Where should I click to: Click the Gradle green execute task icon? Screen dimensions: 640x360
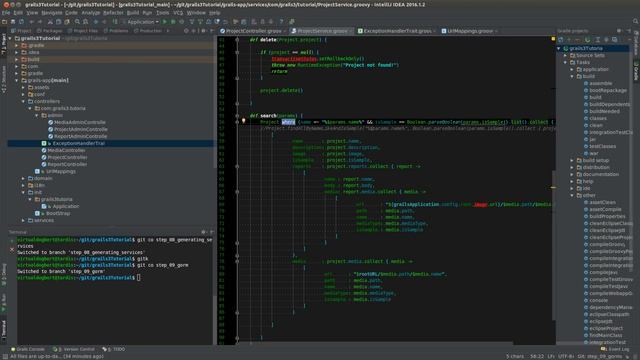(x=587, y=40)
